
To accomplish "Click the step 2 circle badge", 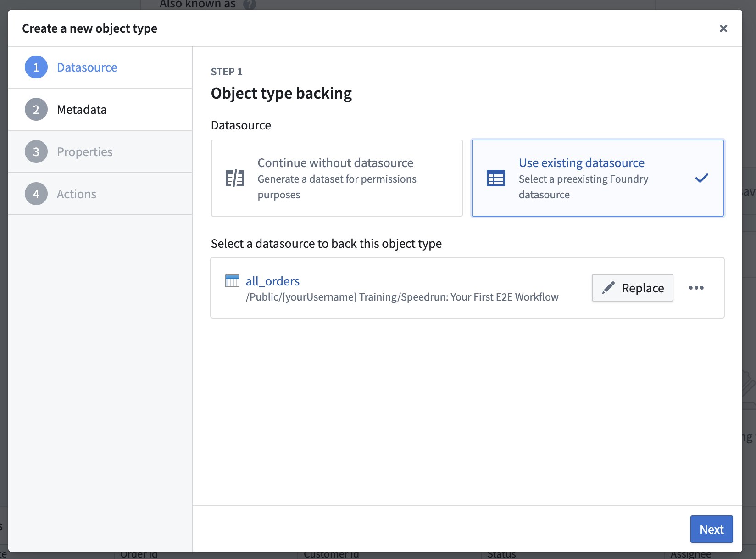I will (36, 110).
